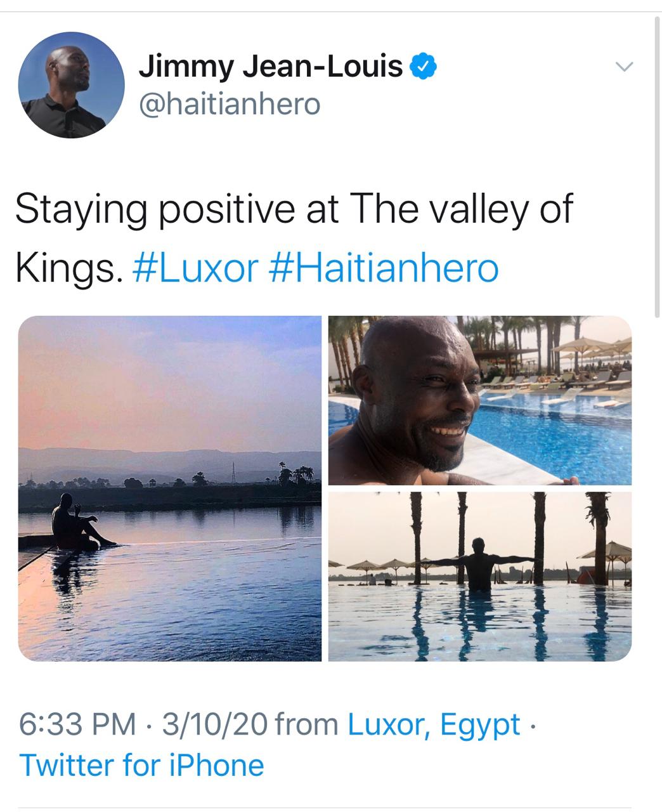The width and height of the screenshot is (662, 812).
Task: Open the #Luxor hashtag
Action: coord(195,268)
